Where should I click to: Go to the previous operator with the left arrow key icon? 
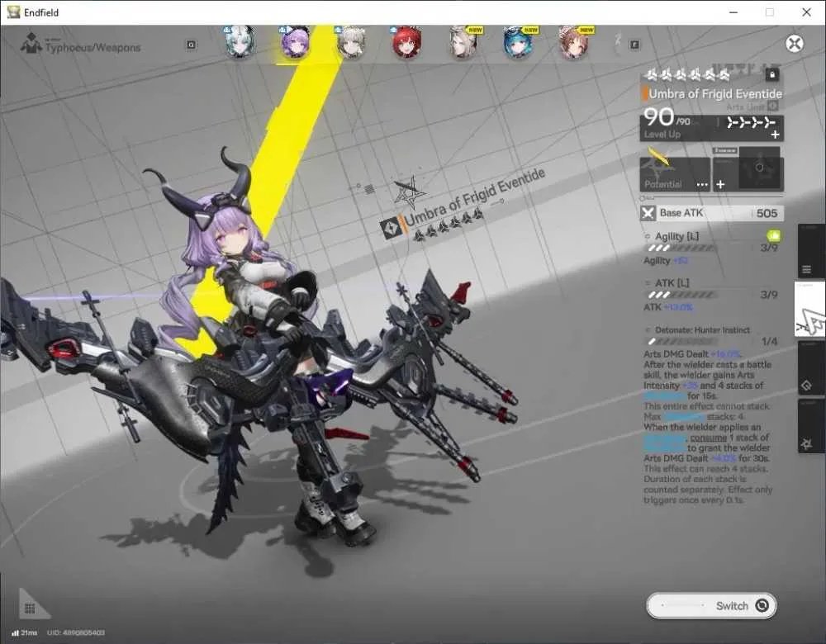point(192,45)
